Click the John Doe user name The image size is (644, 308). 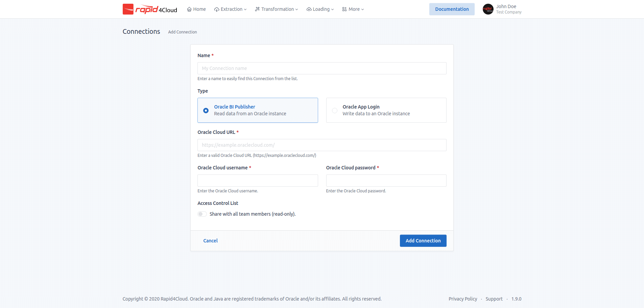point(506,6)
